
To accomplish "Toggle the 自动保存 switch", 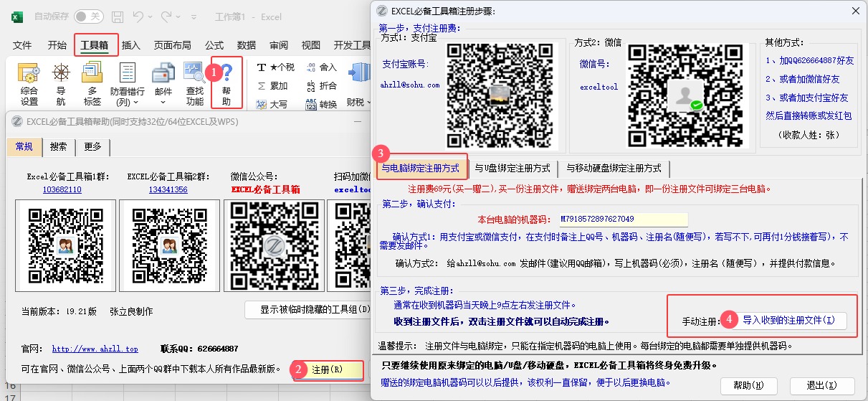I will (88, 16).
